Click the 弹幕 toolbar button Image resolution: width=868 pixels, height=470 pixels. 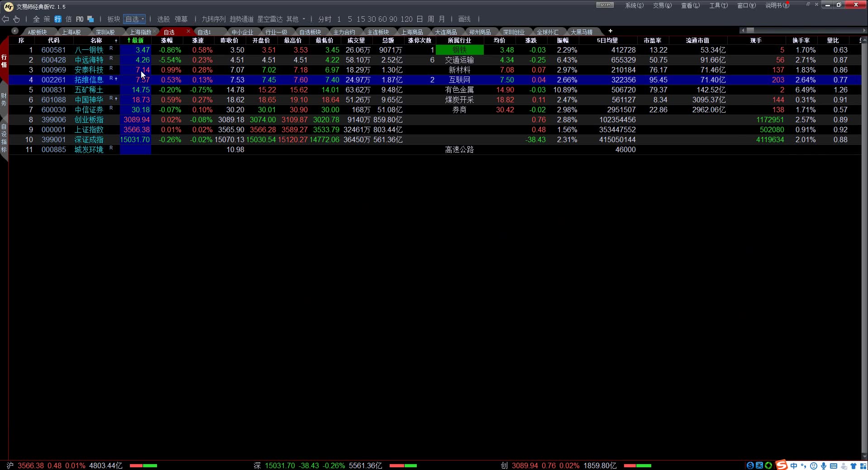point(181,19)
